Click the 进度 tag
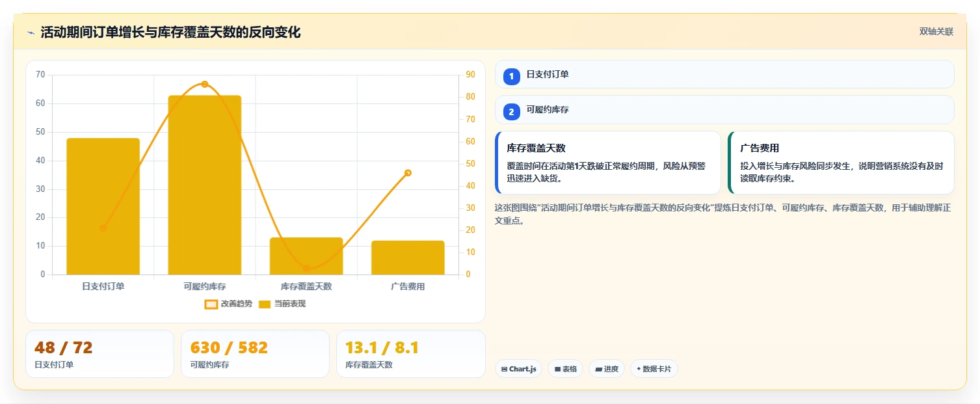 607,369
